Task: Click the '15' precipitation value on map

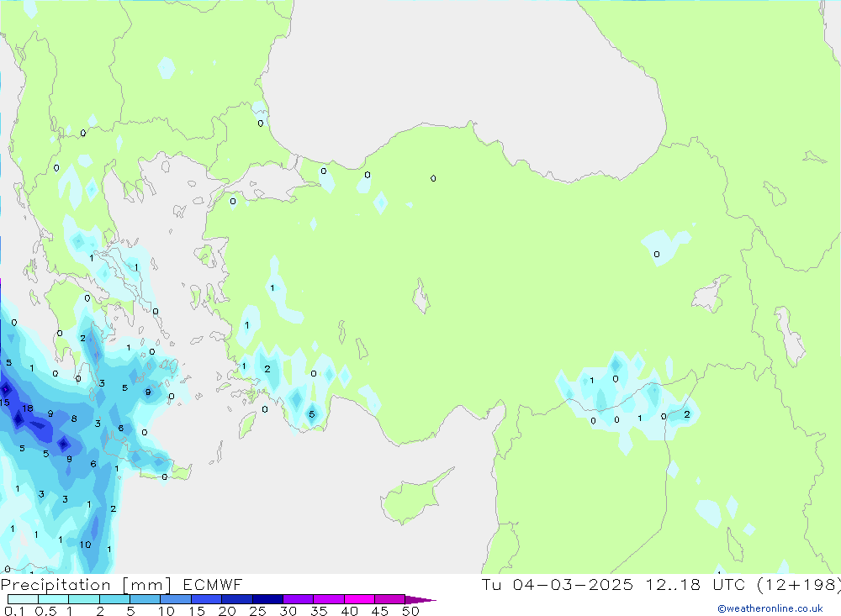Action: click(x=5, y=402)
